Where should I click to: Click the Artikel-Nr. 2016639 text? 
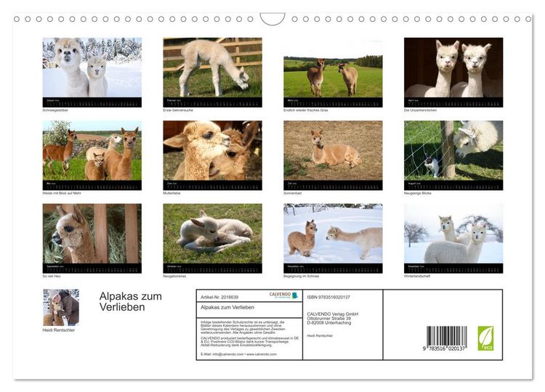click(x=219, y=297)
